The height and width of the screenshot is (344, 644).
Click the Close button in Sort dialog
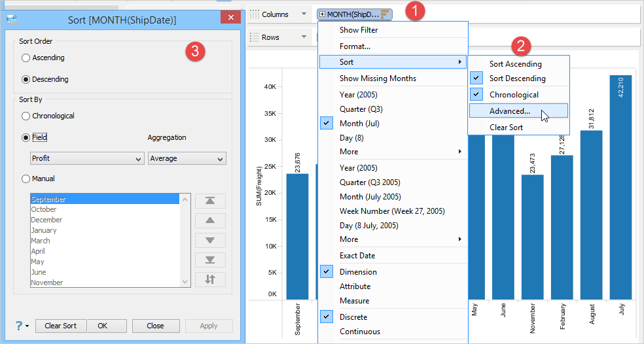tap(155, 326)
